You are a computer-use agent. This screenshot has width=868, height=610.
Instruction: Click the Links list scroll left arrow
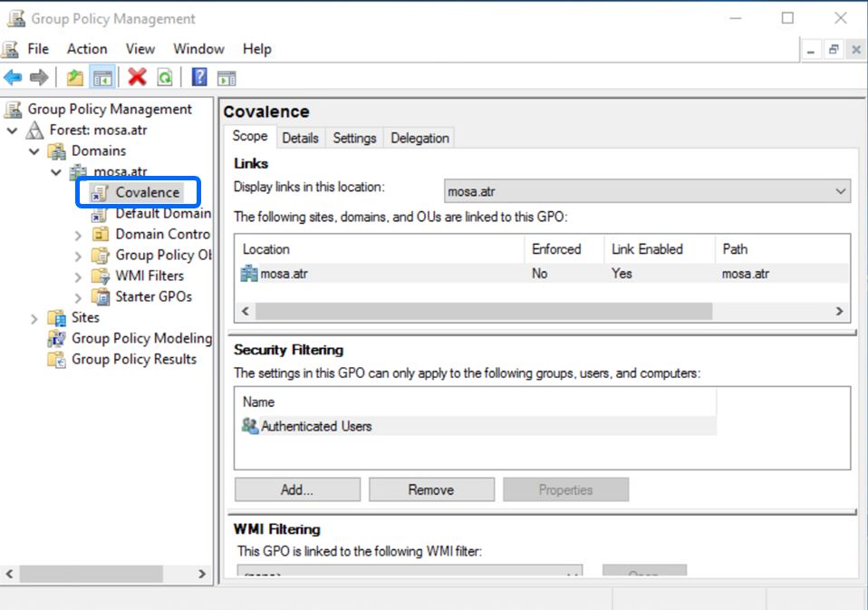(x=246, y=311)
